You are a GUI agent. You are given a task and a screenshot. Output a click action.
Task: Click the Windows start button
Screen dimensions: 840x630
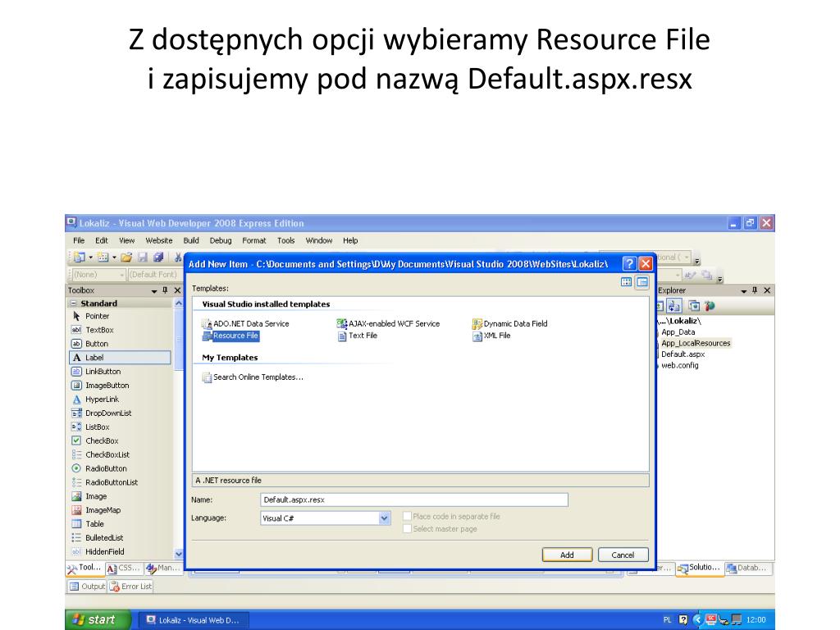point(98,620)
